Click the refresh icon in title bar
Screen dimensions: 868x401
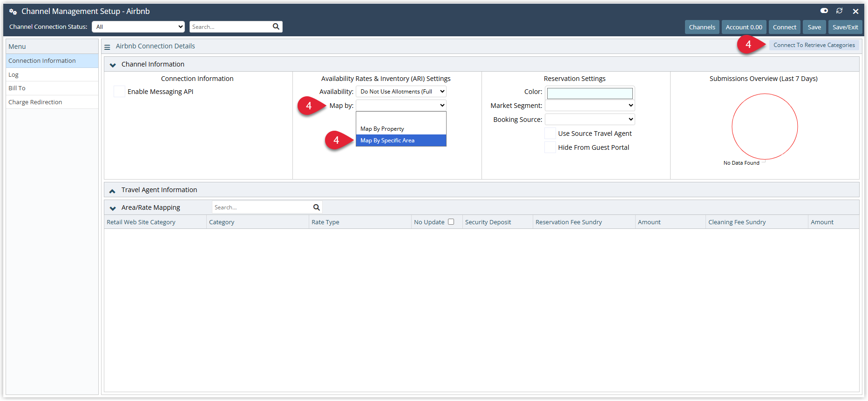coord(839,11)
